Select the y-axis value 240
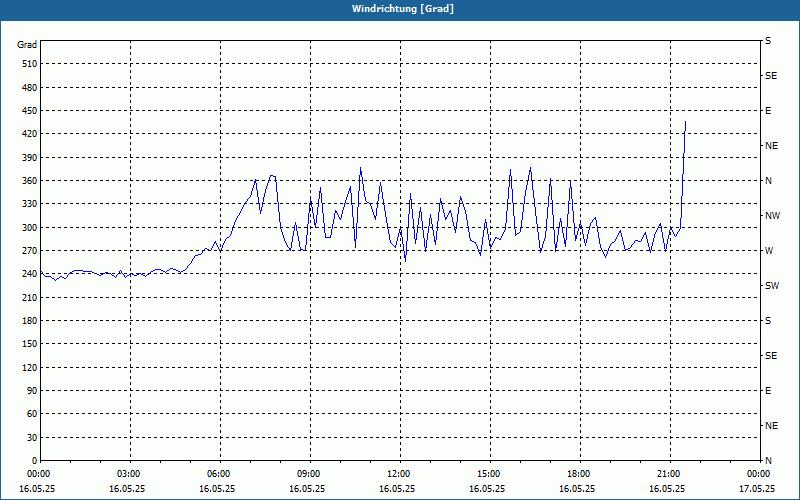The image size is (800, 500). [30, 274]
